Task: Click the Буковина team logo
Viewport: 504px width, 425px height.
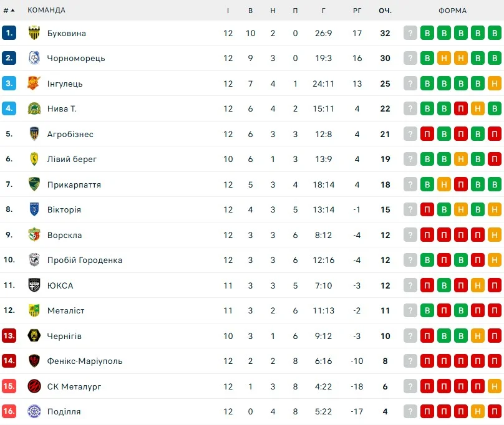Action: [x=34, y=33]
